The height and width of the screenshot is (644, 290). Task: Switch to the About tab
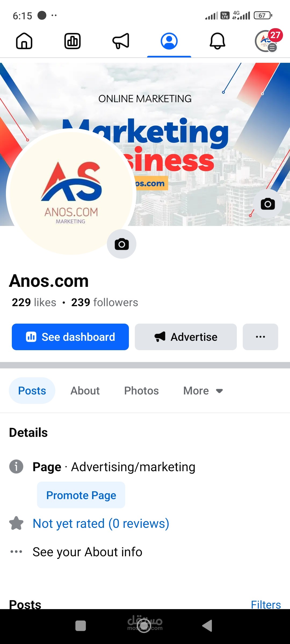click(85, 391)
